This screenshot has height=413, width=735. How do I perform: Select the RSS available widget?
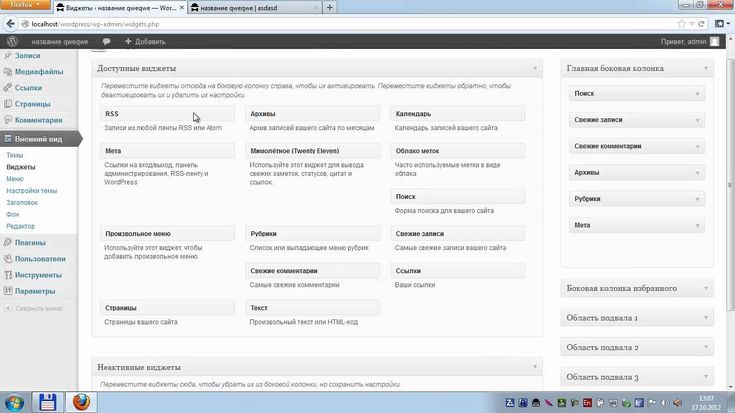pyautogui.click(x=167, y=114)
